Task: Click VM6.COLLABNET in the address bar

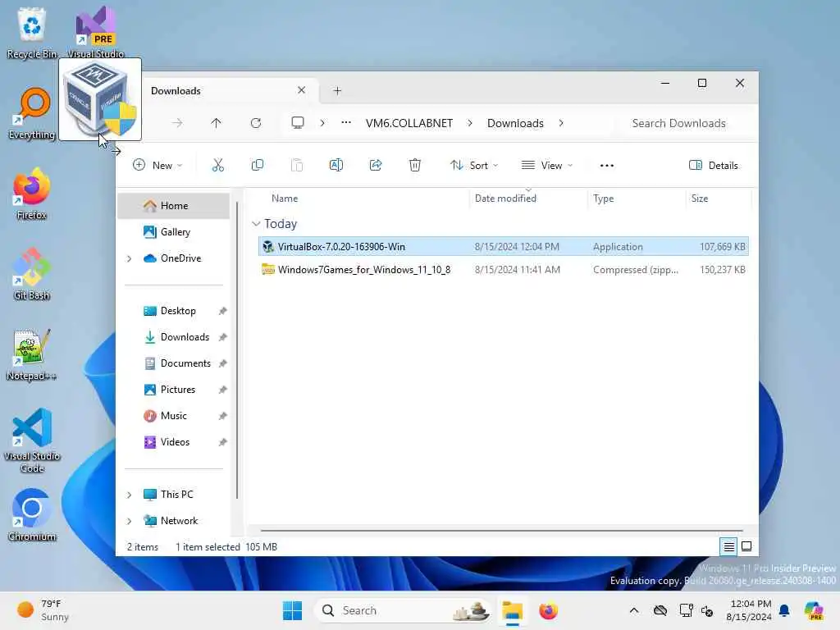Action: 409,123
